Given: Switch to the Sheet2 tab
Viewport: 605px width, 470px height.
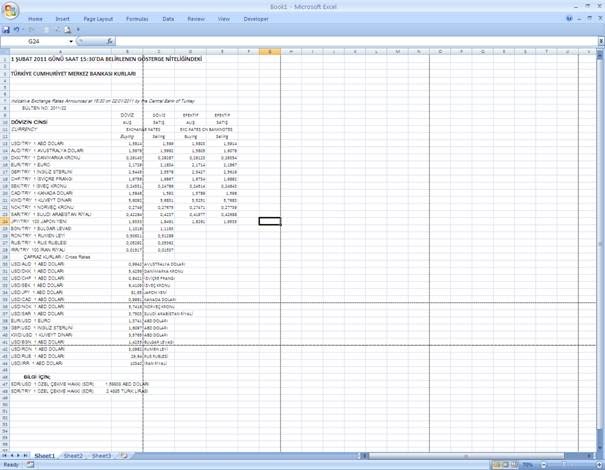Looking at the screenshot, I should tap(73, 456).
